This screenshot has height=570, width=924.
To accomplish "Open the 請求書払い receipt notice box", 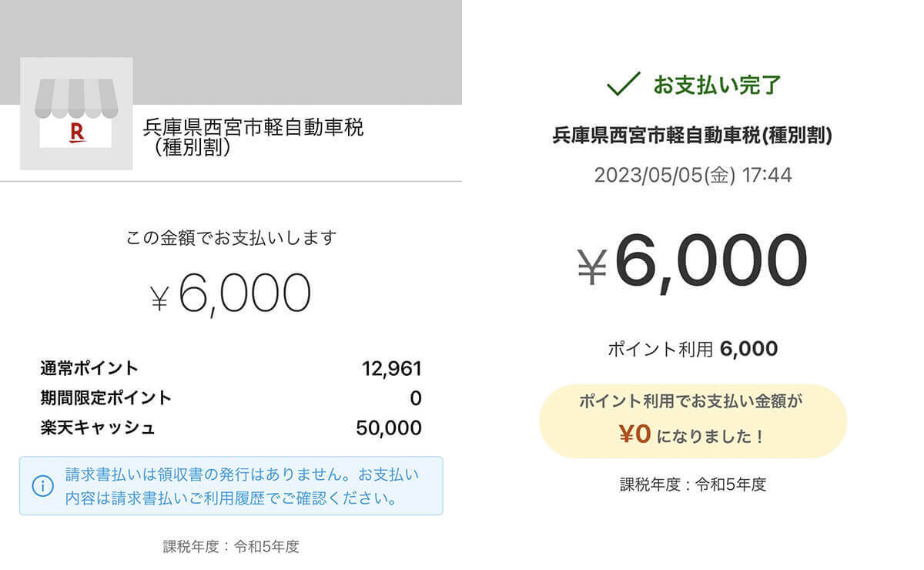I will tap(231, 486).
